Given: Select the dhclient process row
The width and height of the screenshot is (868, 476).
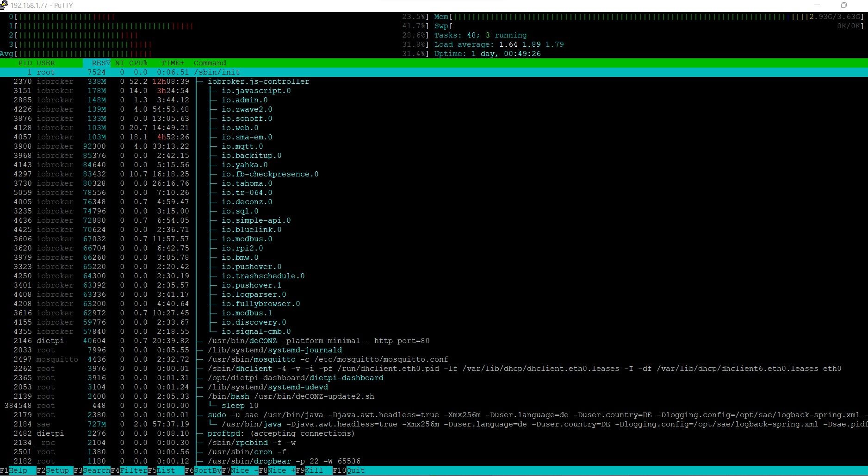Looking at the screenshot, I should (434, 369).
